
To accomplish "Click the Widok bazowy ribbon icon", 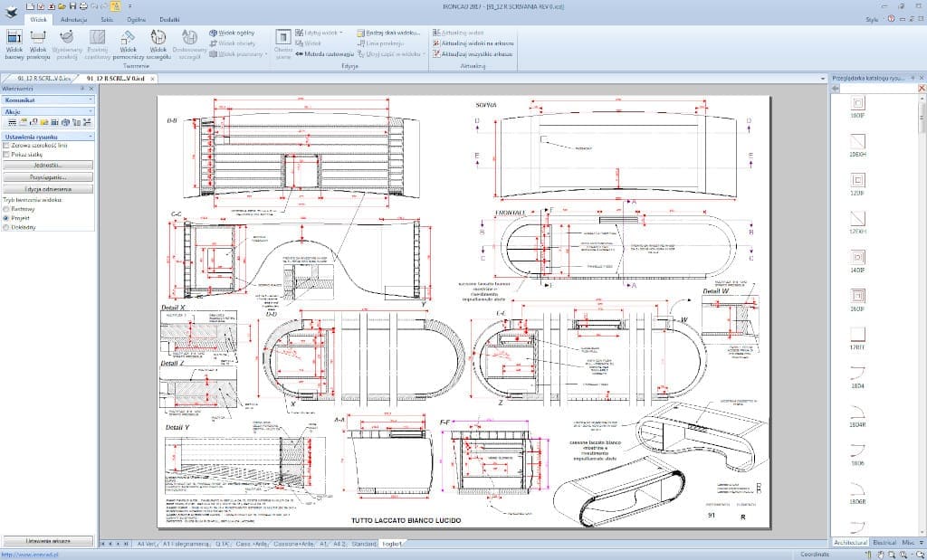I will 14,43.
